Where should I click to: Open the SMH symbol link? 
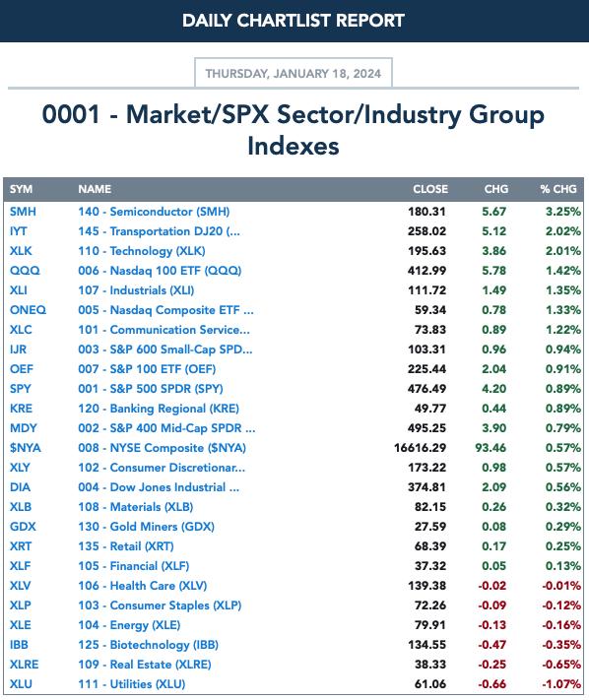tap(23, 212)
